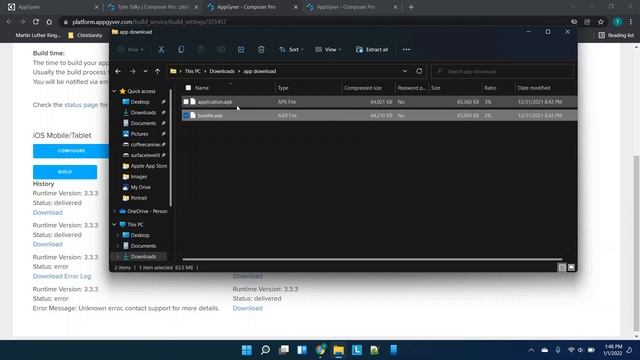Switch to large icons view in status bar
640x360 pixels.
tap(571, 267)
